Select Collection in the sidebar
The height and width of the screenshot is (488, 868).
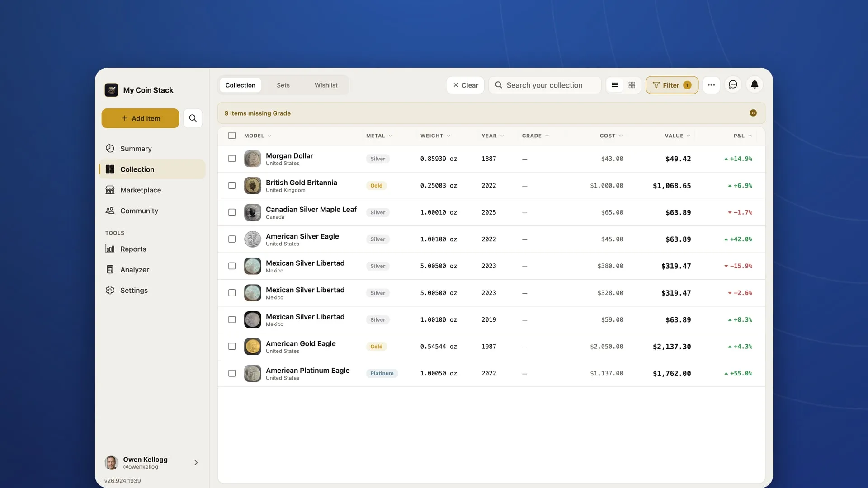point(152,169)
